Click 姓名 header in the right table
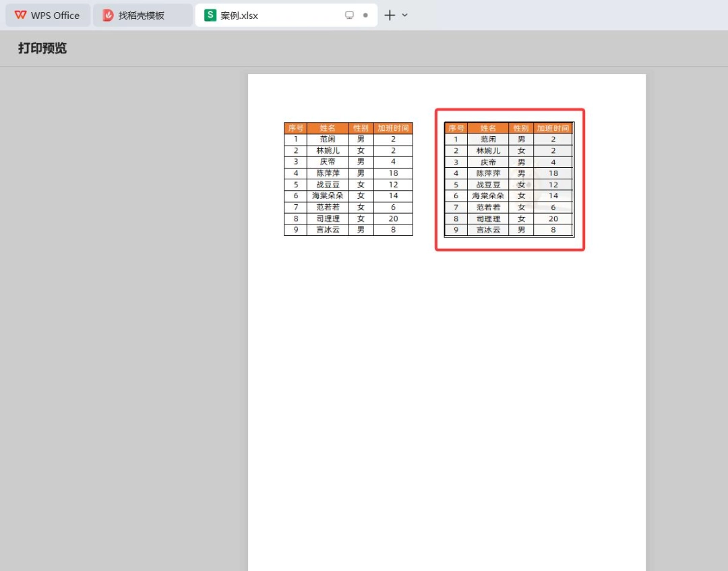This screenshot has width=728, height=571. tap(488, 128)
